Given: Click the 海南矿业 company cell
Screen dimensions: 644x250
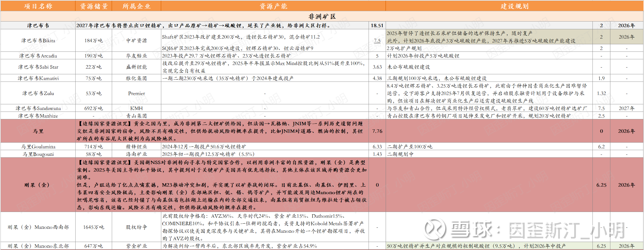Looking at the screenshot, I should pyautogui.click(x=136, y=154).
